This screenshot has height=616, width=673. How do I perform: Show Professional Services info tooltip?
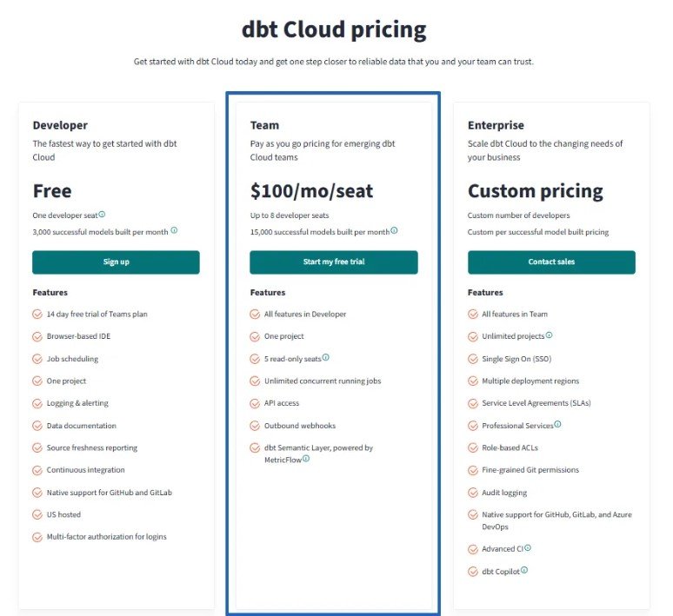pos(557,424)
